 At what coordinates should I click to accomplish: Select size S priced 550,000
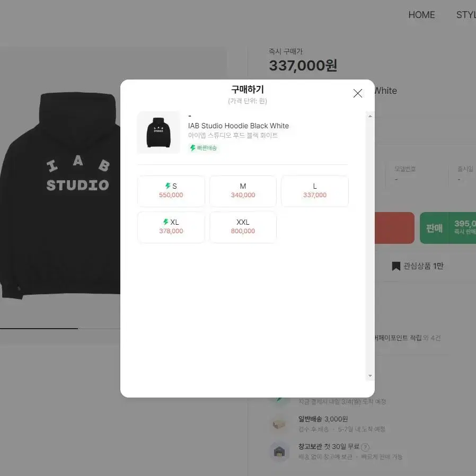[x=171, y=191]
